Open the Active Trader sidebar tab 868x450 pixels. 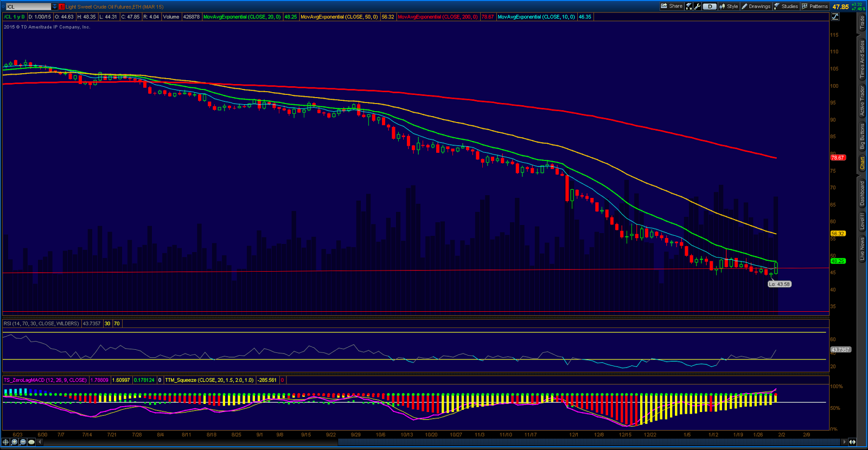862,101
